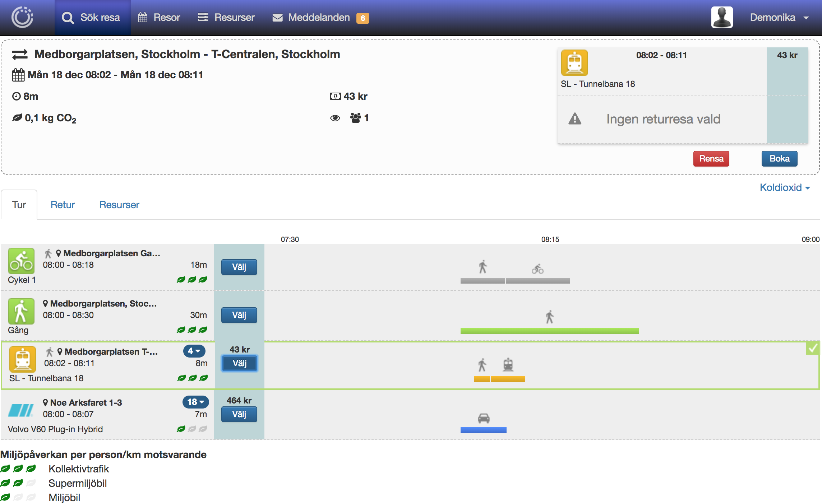
Task: Click the passenger count group icon
Action: click(x=356, y=118)
